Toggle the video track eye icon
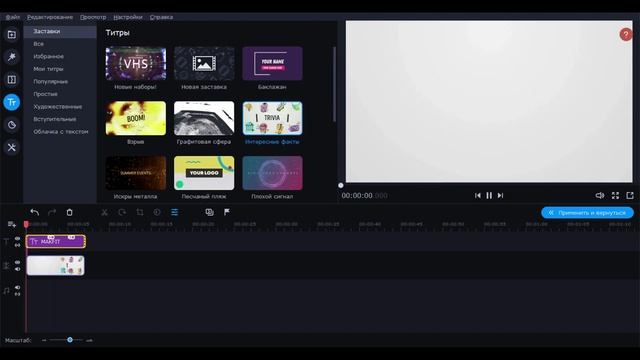This screenshot has width=640, height=360. [18, 263]
